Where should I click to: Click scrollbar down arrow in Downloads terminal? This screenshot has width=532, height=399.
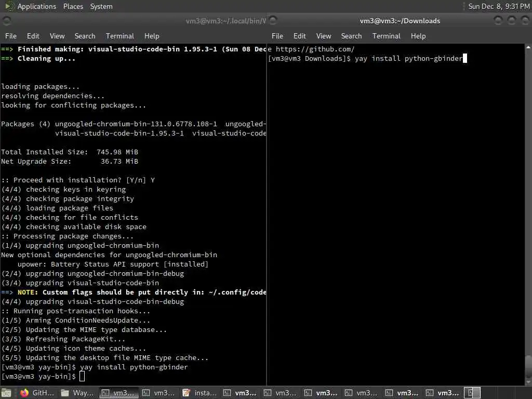(528, 382)
